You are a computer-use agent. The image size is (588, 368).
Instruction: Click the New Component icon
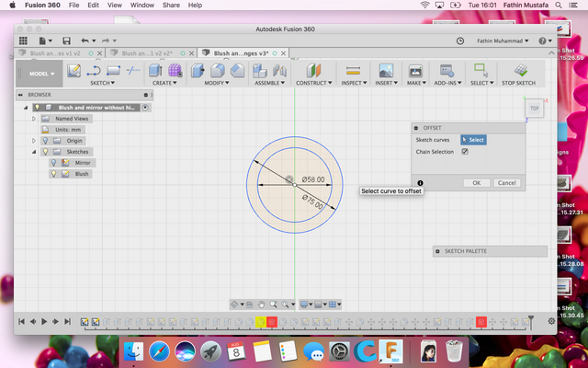[259, 70]
